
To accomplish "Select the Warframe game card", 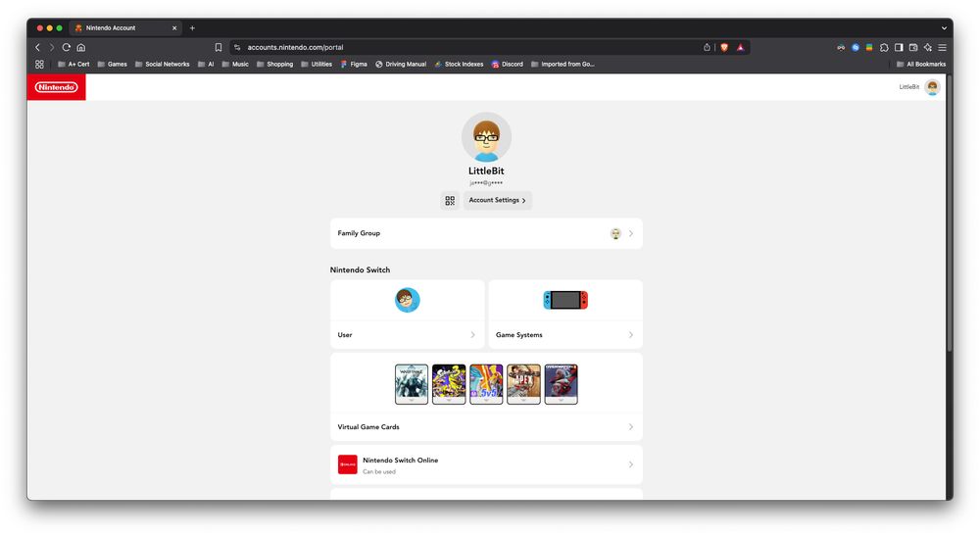I will 412,384.
